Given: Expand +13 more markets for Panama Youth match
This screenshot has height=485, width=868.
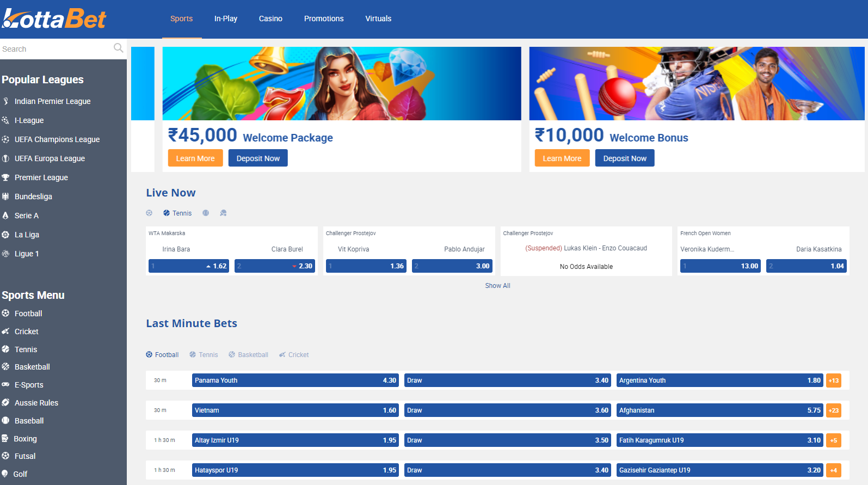Looking at the screenshot, I should click(x=833, y=380).
